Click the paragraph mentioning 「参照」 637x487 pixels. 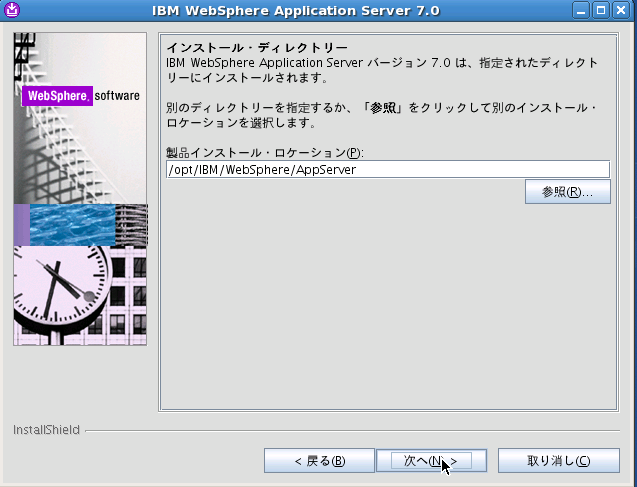(x=382, y=116)
